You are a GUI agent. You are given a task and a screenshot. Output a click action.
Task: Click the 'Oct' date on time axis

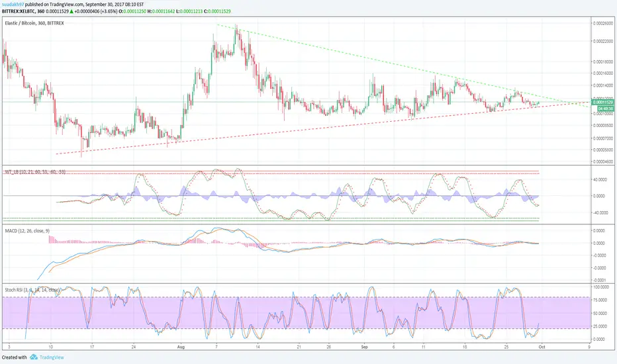(x=542, y=347)
